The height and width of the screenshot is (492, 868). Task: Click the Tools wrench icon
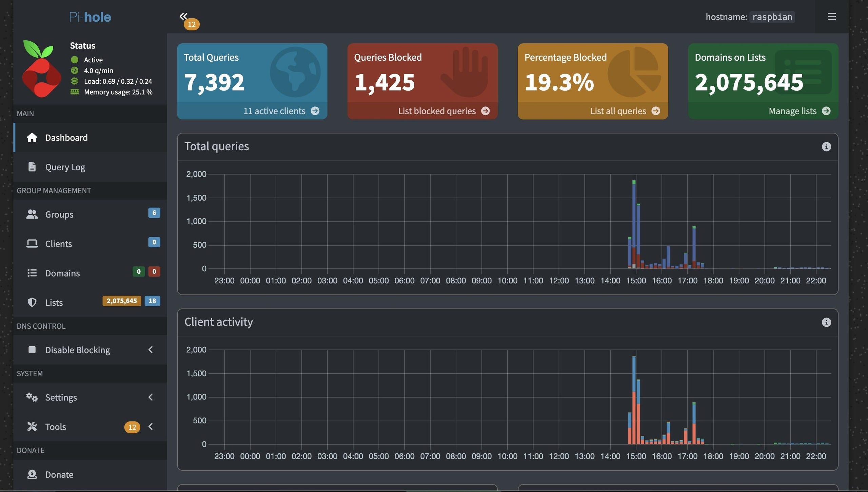(x=32, y=426)
